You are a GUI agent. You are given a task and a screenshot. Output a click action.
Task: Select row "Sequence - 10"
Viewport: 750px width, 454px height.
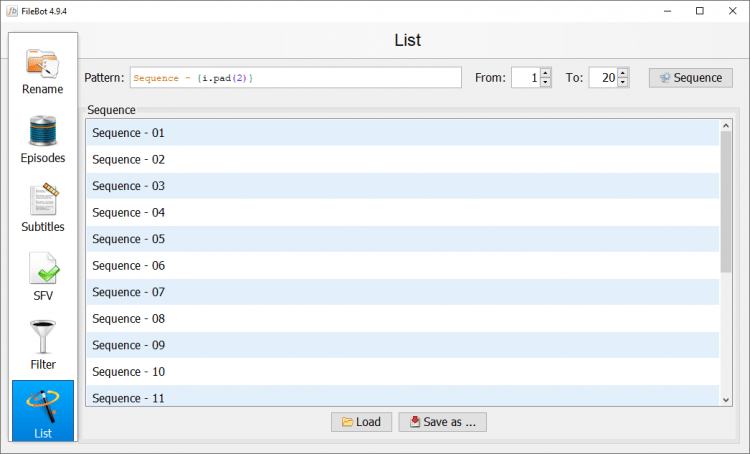[403, 372]
